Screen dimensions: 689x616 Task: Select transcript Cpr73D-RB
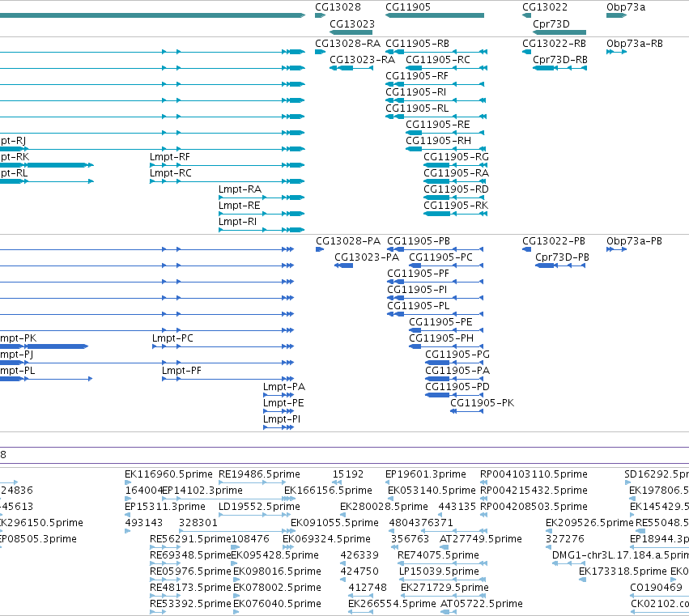559,60
